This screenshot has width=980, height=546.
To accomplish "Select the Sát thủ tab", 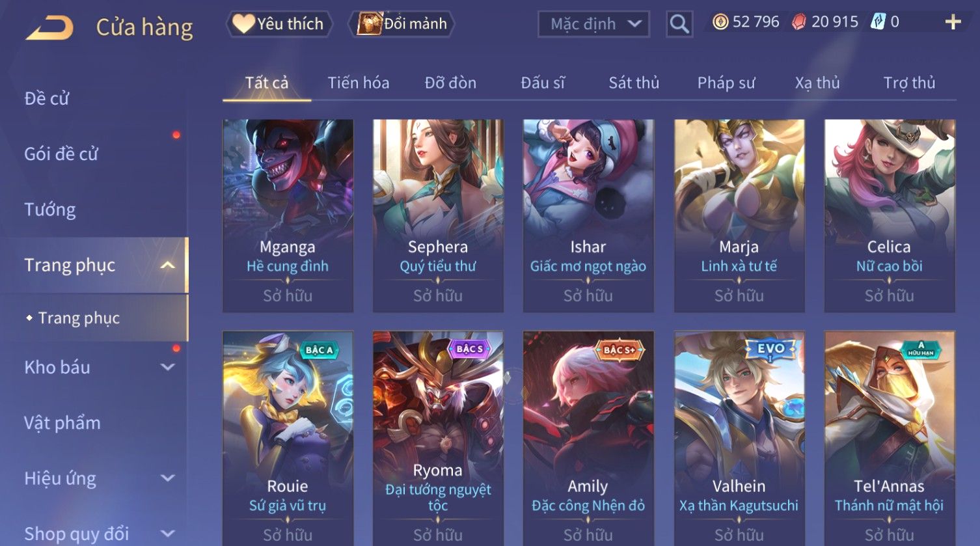I will click(x=634, y=83).
